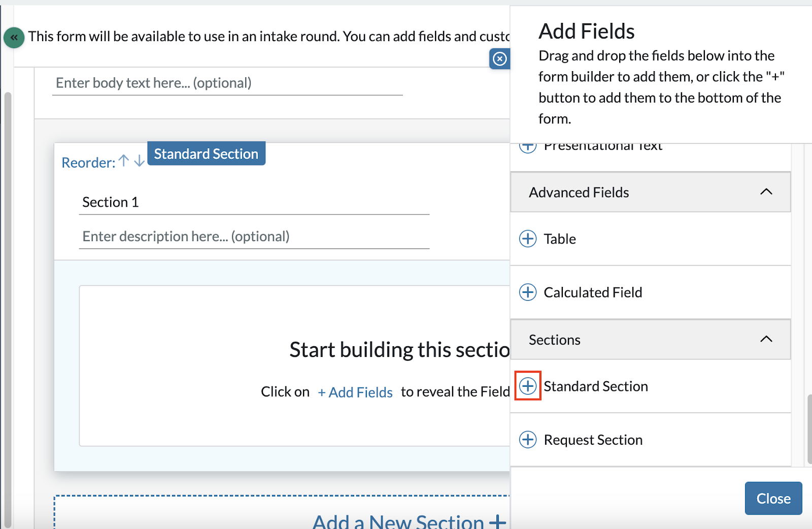Select the Standard Section entry in Add Fields
812x529 pixels.
tap(596, 386)
